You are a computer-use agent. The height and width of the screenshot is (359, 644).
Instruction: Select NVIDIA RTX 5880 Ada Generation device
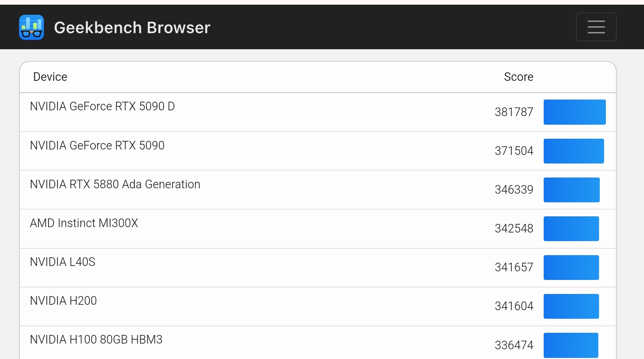tap(115, 184)
